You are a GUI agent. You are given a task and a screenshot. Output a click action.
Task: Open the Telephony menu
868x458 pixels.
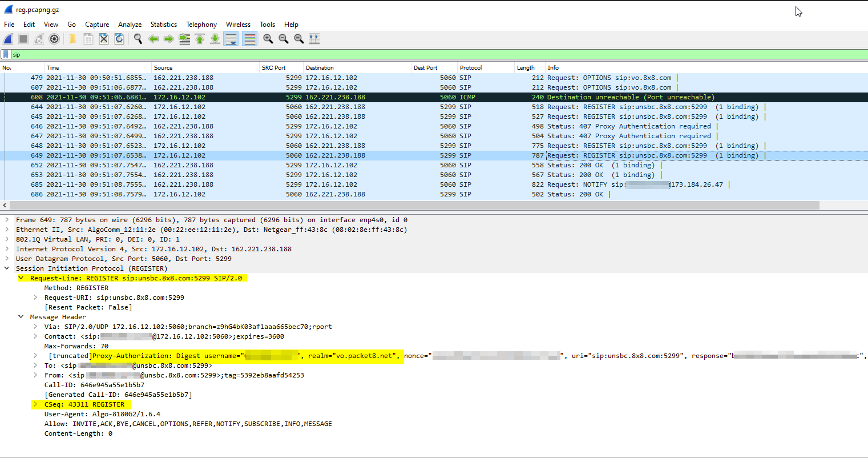(x=201, y=25)
